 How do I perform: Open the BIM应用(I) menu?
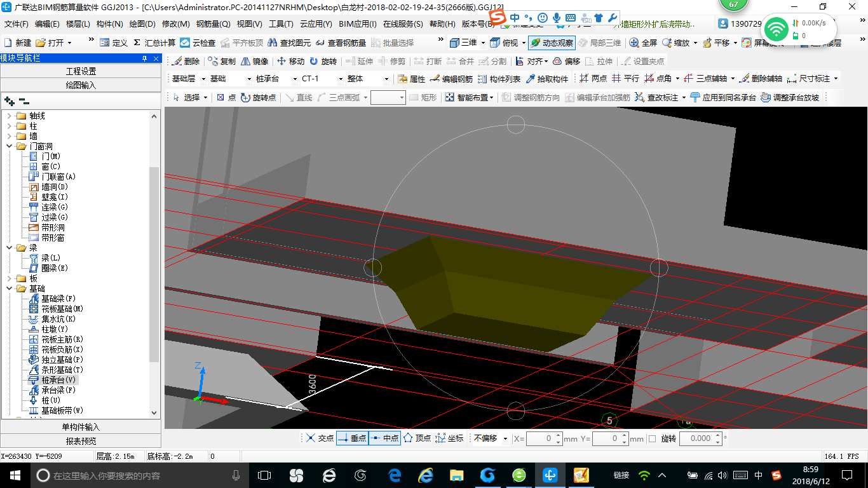[x=358, y=24]
